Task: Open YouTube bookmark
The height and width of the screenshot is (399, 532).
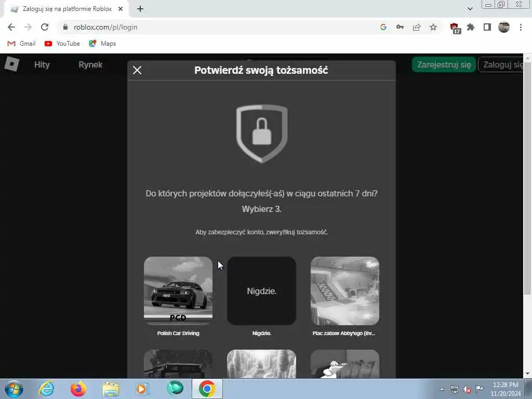Action: (x=62, y=44)
